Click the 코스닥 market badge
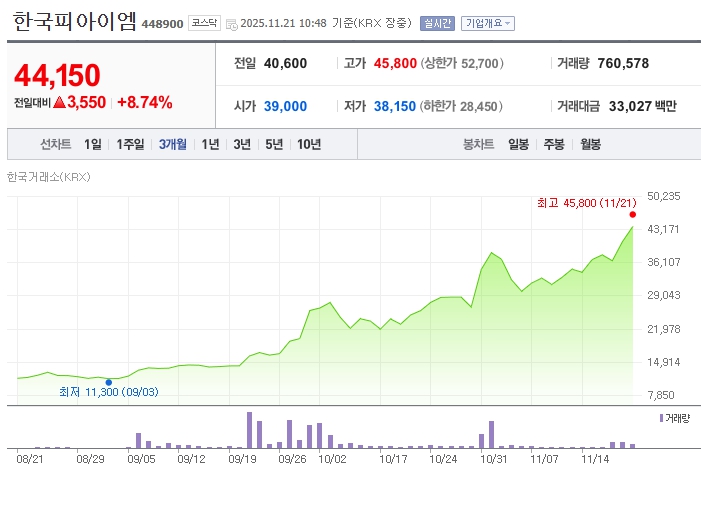Screen dimensions: 701x519 click(x=204, y=23)
